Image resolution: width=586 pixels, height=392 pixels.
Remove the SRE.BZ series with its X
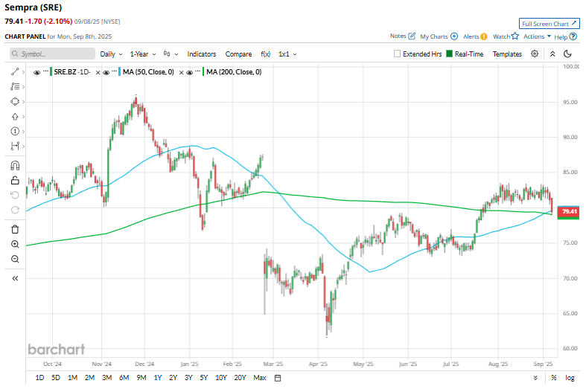98,72
